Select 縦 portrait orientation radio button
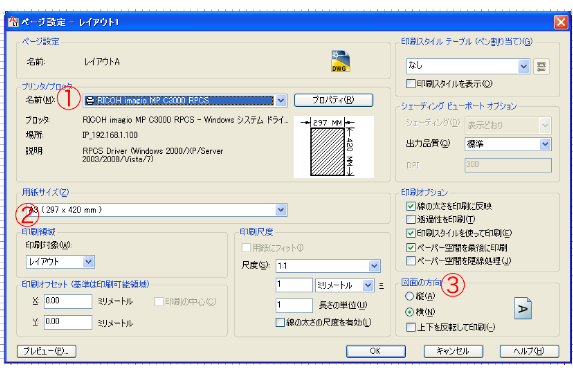The height and width of the screenshot is (375, 573). [410, 296]
